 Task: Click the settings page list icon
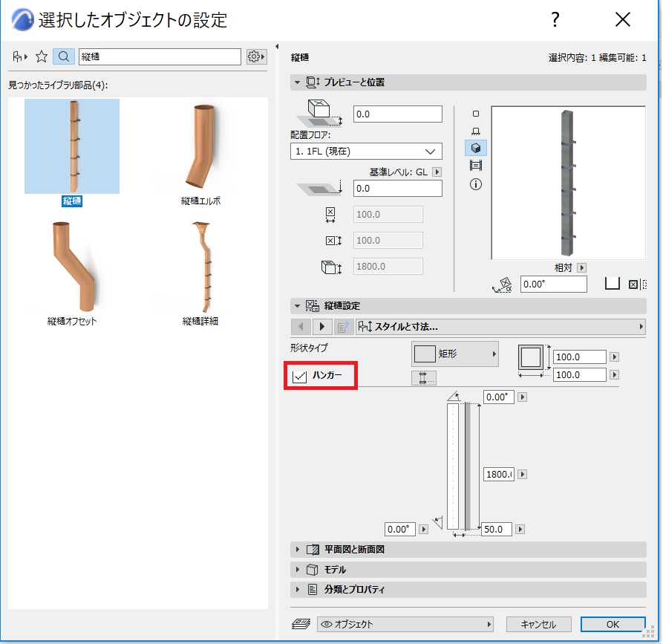click(343, 327)
